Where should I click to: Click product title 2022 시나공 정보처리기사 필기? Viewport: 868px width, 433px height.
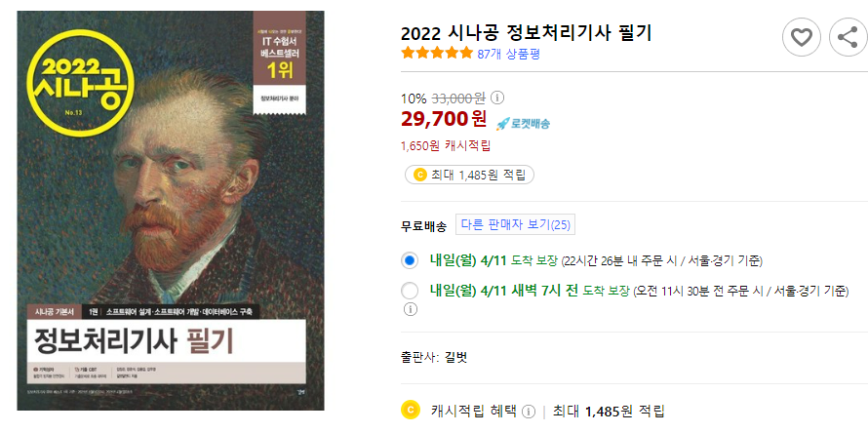[527, 32]
